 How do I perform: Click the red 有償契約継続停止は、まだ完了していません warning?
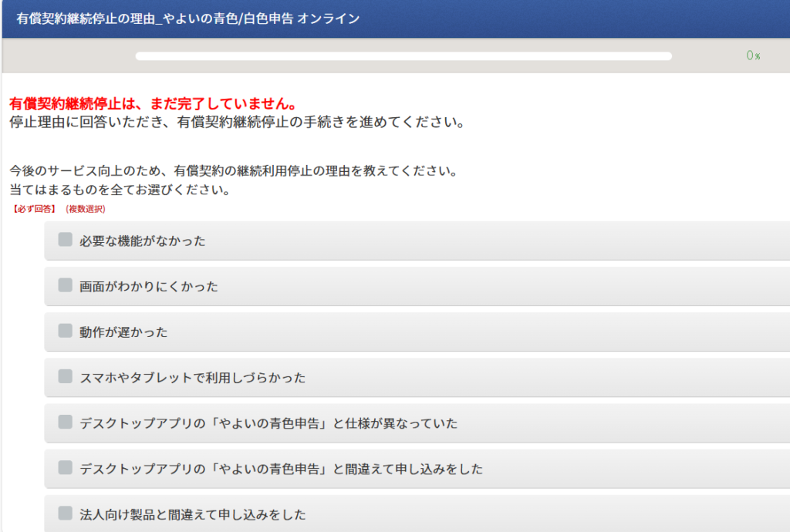pos(153,103)
